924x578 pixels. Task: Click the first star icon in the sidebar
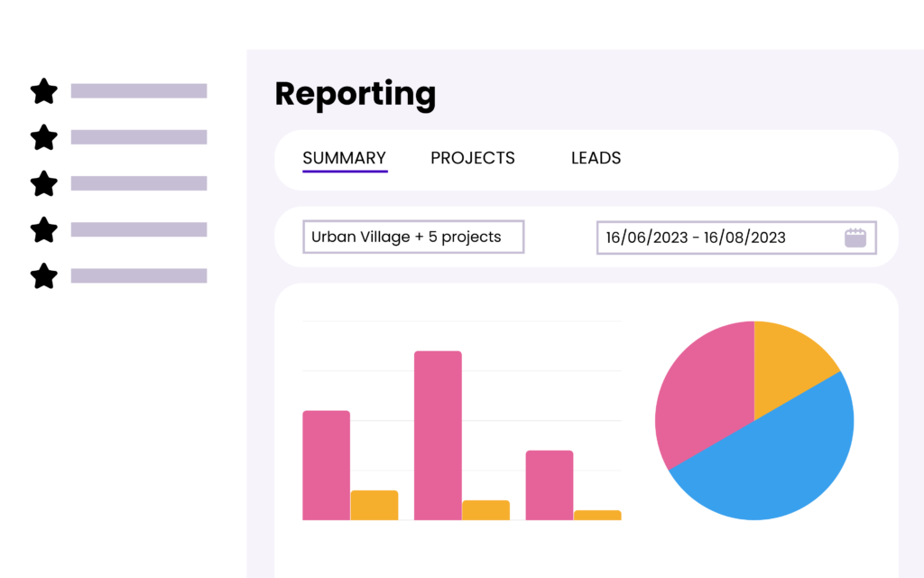tap(43, 90)
